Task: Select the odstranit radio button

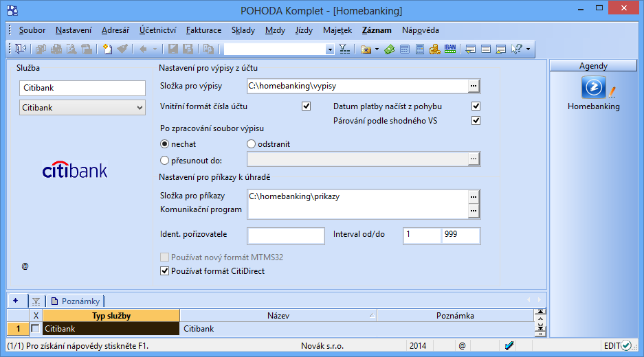Action: 252,144
